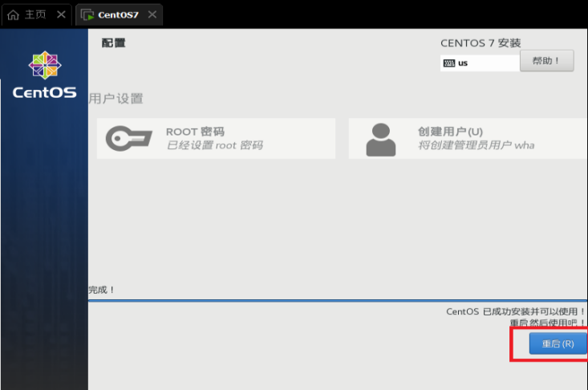This screenshot has height=390, width=588.
Task: Click the blue installation progress bar
Action: pyautogui.click(x=338, y=301)
